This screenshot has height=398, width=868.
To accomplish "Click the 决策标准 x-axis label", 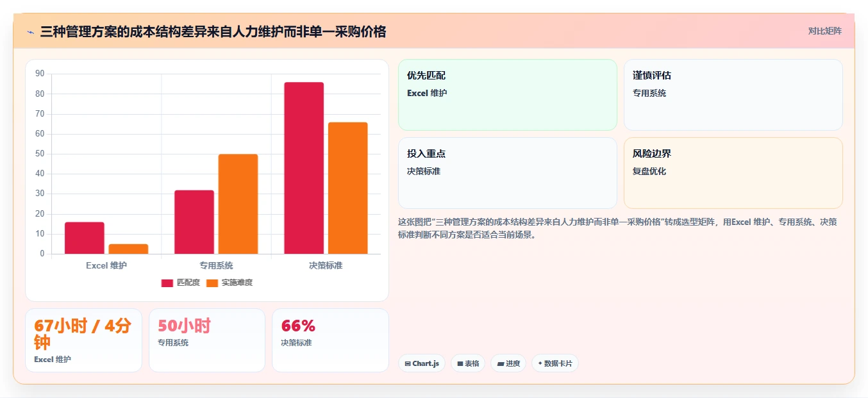I will pyautogui.click(x=326, y=265).
